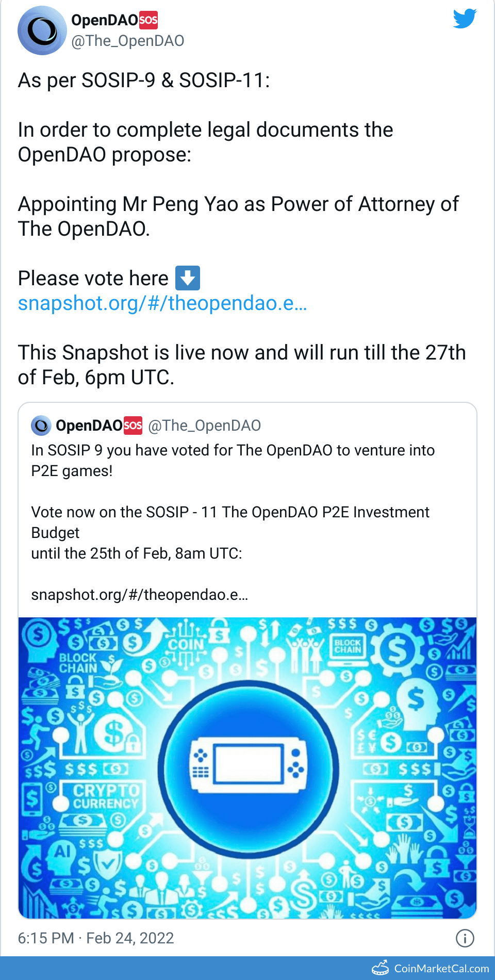Open the large OpenDAO profile avatar
This screenshot has height=980, width=495.
click(42, 30)
